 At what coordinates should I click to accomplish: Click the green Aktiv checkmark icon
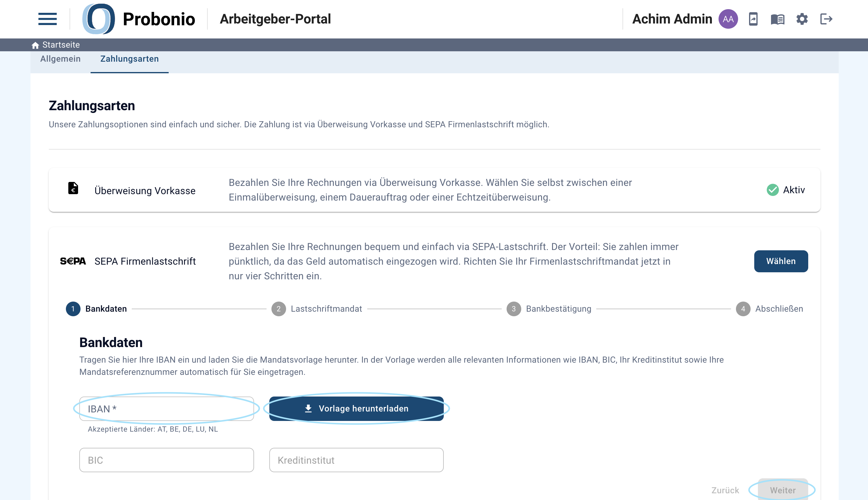[773, 190]
